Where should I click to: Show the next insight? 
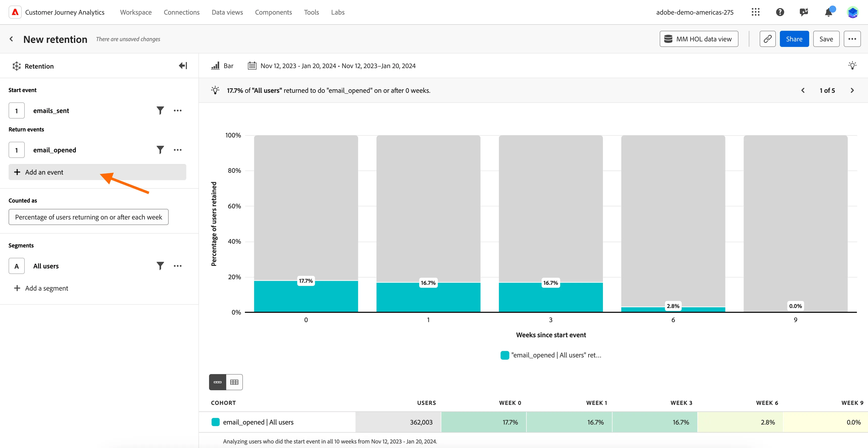click(x=852, y=90)
